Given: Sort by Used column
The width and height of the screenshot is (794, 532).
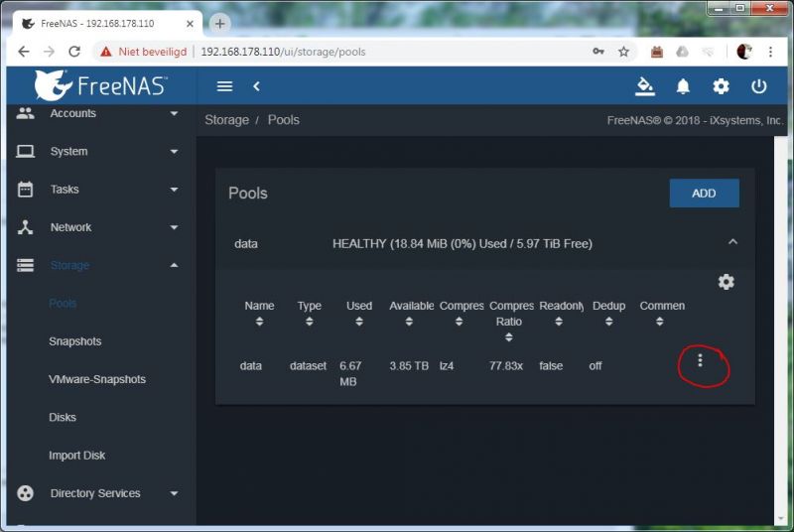Looking at the screenshot, I should click(x=359, y=322).
